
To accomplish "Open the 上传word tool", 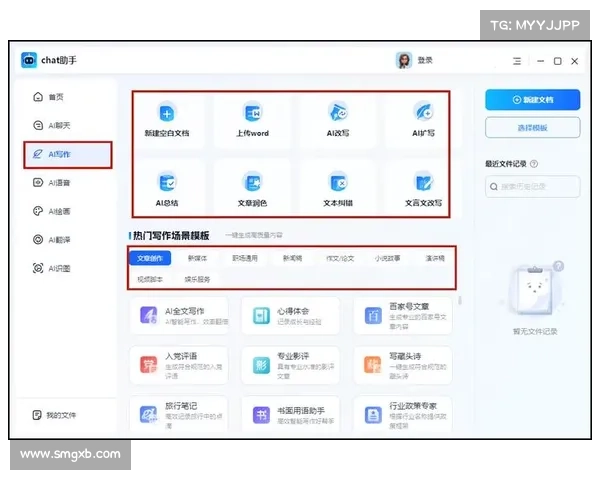I will point(252,113).
